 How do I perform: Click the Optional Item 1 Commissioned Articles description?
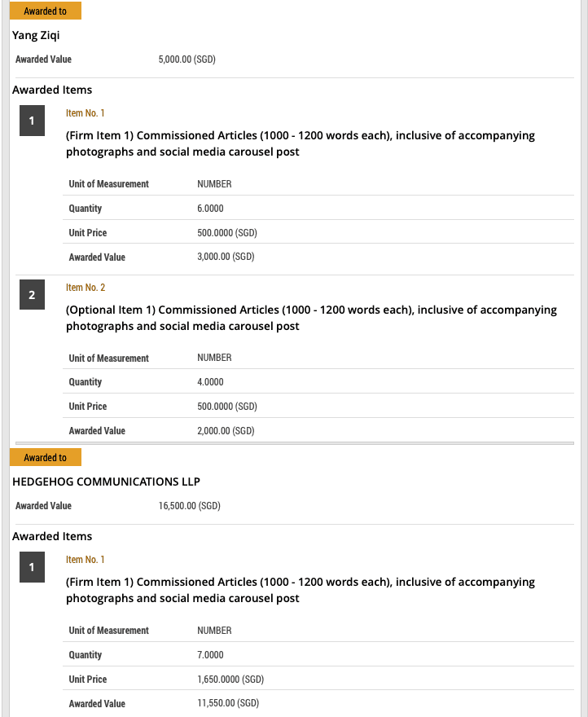pos(311,318)
